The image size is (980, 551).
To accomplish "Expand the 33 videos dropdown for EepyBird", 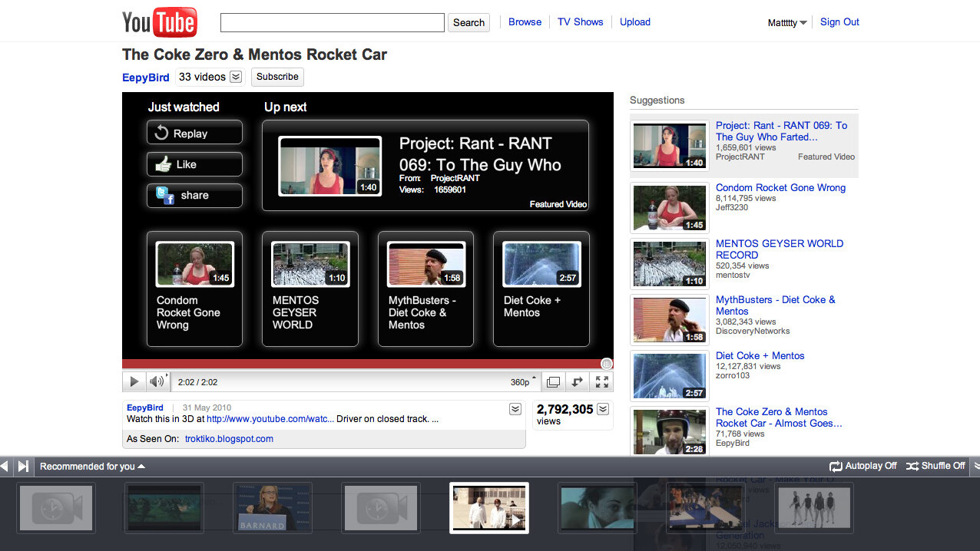I will pyautogui.click(x=236, y=77).
